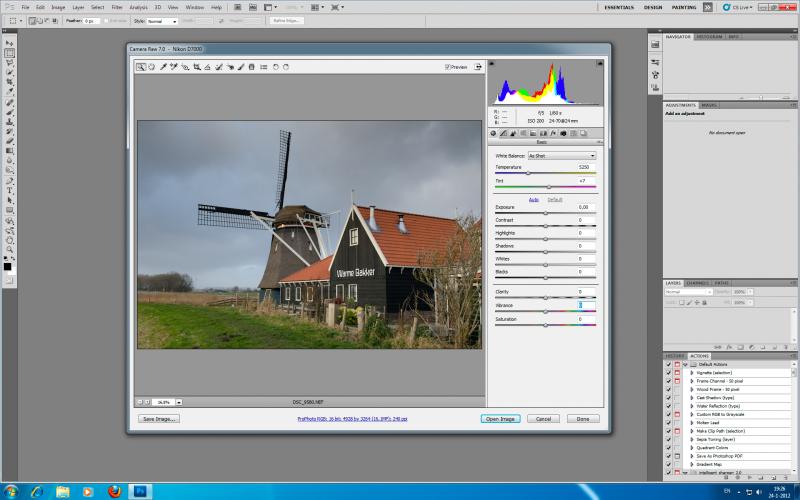Toggle the Preview checkbox
Screen dimensions: 800x500
click(447, 67)
